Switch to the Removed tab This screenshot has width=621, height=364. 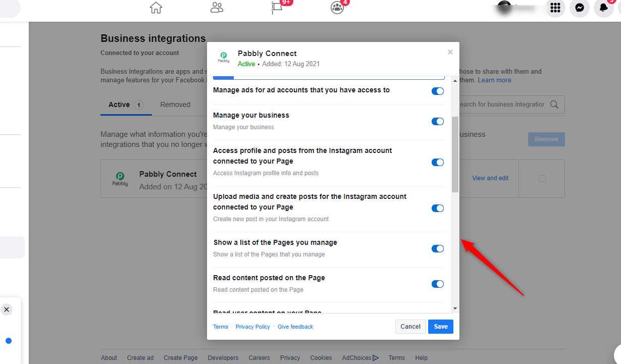175,105
